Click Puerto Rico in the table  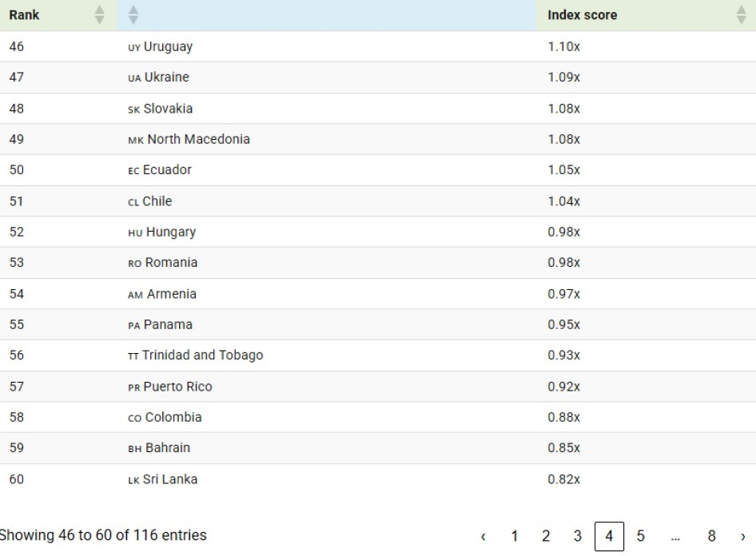[x=177, y=387]
